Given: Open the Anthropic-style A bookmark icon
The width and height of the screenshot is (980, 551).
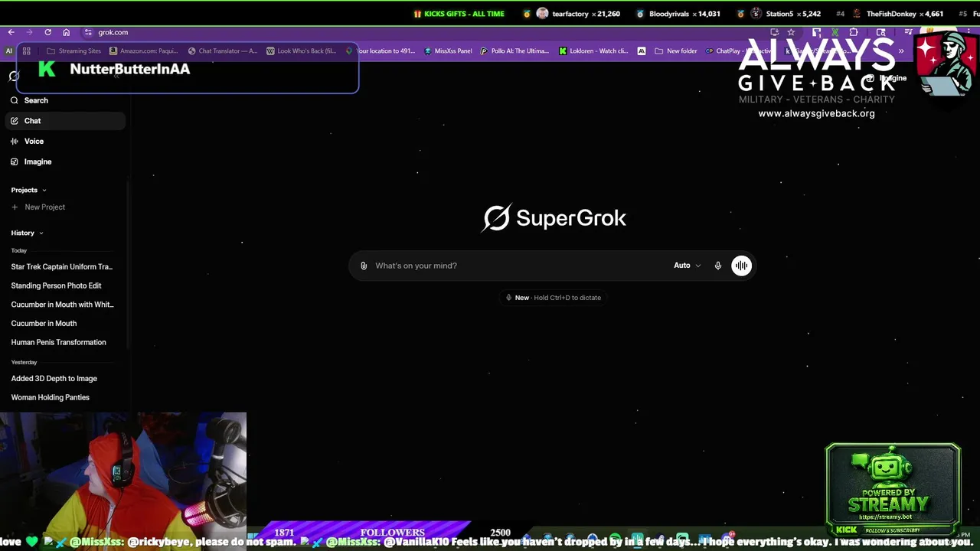Looking at the screenshot, I should [642, 51].
